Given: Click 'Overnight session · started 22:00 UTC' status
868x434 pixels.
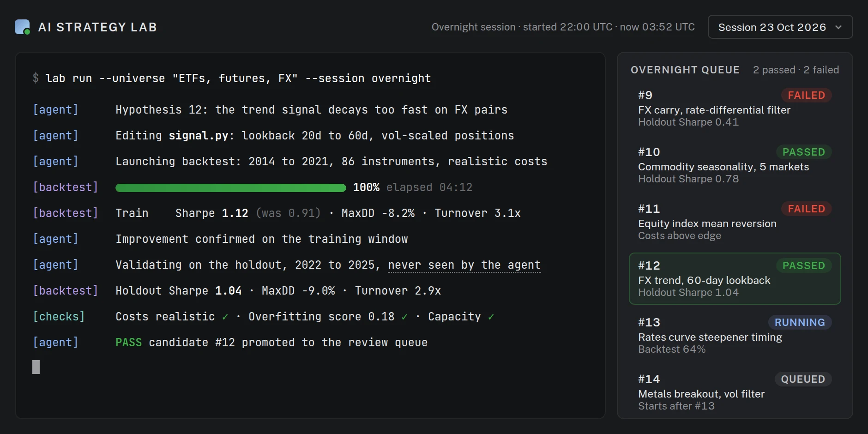Looking at the screenshot, I should 522,27.
